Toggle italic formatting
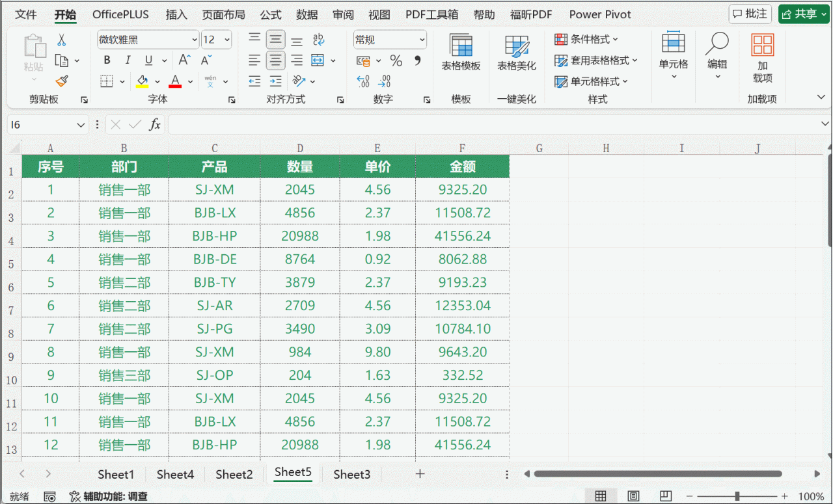Image resolution: width=833 pixels, height=504 pixels. [128, 60]
